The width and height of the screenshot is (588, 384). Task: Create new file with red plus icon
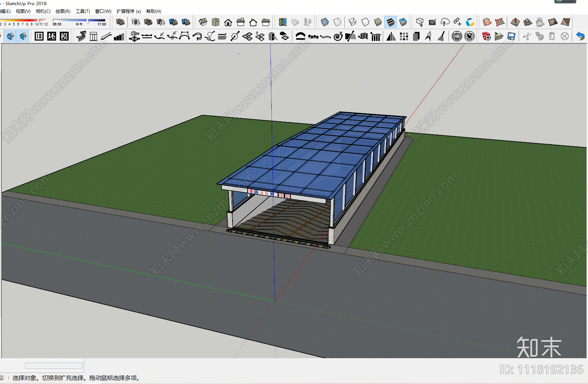tap(486, 36)
